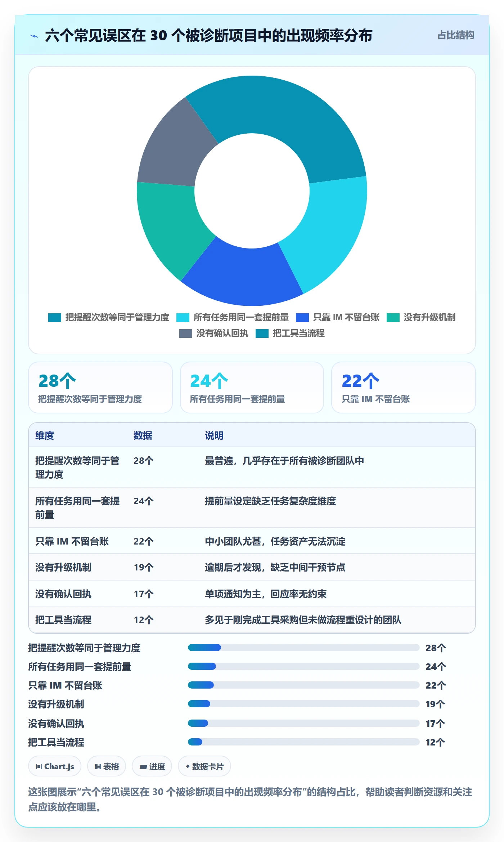
Task: Open the 24个 data card
Action: pos(252,388)
